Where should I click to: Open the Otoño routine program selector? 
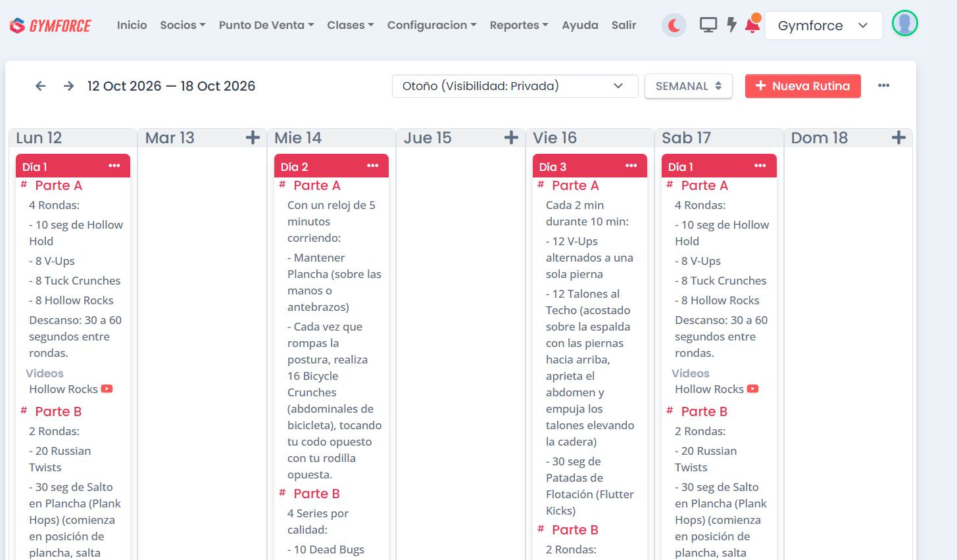pos(515,86)
